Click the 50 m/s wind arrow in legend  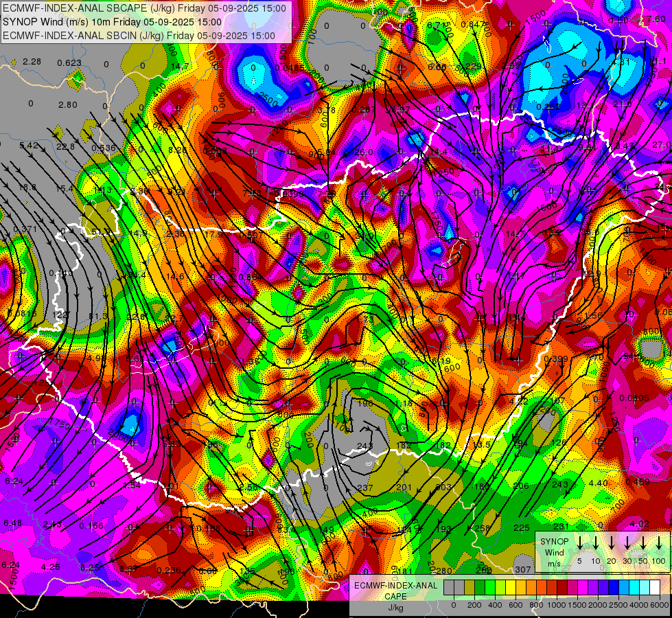coord(643,543)
